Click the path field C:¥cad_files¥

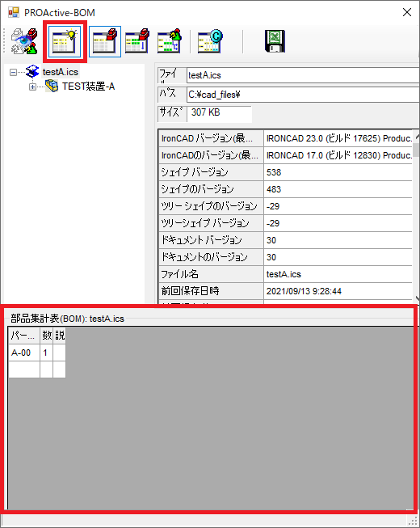[303, 95]
